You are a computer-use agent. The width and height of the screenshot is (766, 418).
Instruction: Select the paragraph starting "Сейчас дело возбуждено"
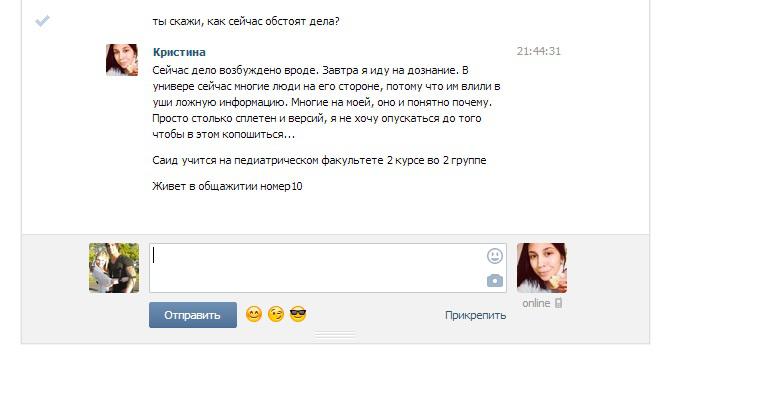[326, 102]
